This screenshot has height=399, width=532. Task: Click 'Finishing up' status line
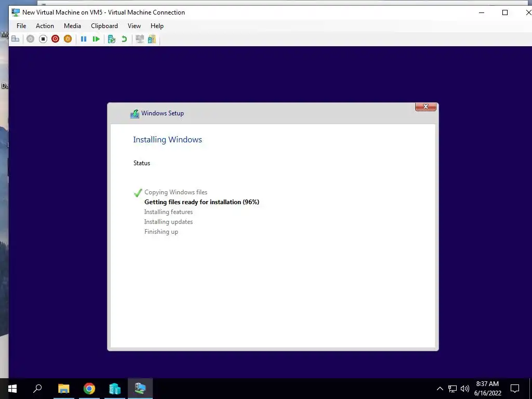click(x=161, y=231)
